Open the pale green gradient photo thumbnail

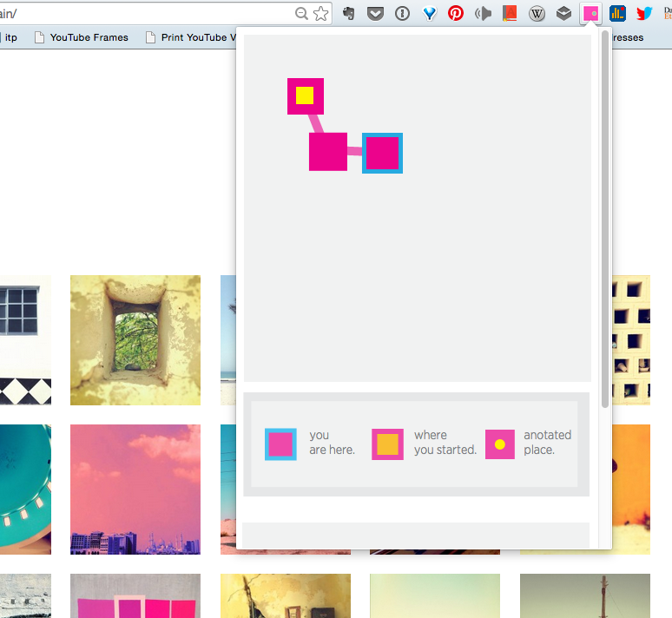click(435, 595)
